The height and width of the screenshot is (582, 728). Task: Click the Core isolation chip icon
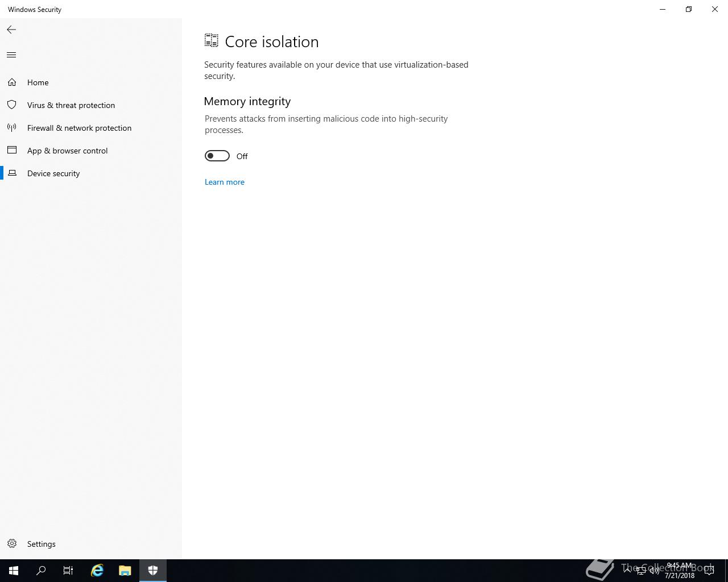pos(212,40)
